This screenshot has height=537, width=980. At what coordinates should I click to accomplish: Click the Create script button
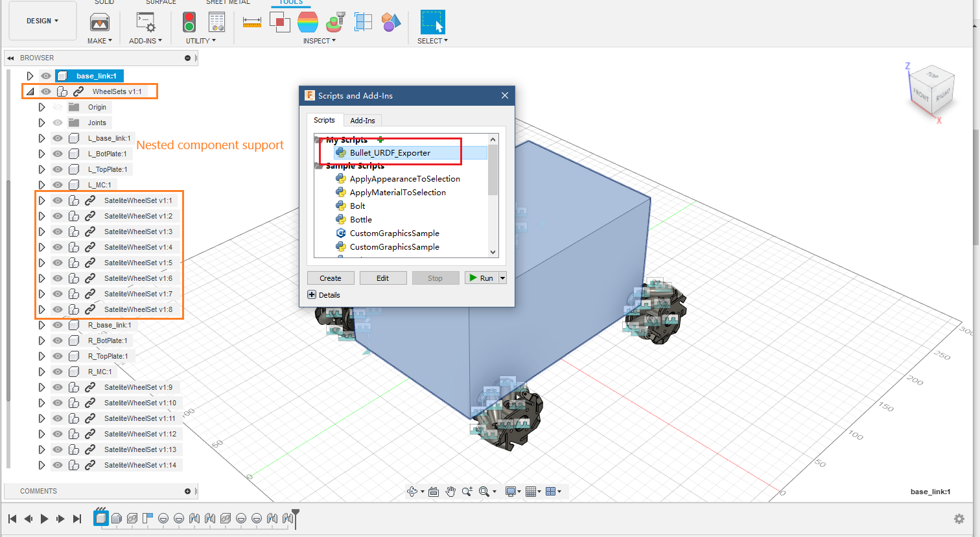tap(331, 278)
